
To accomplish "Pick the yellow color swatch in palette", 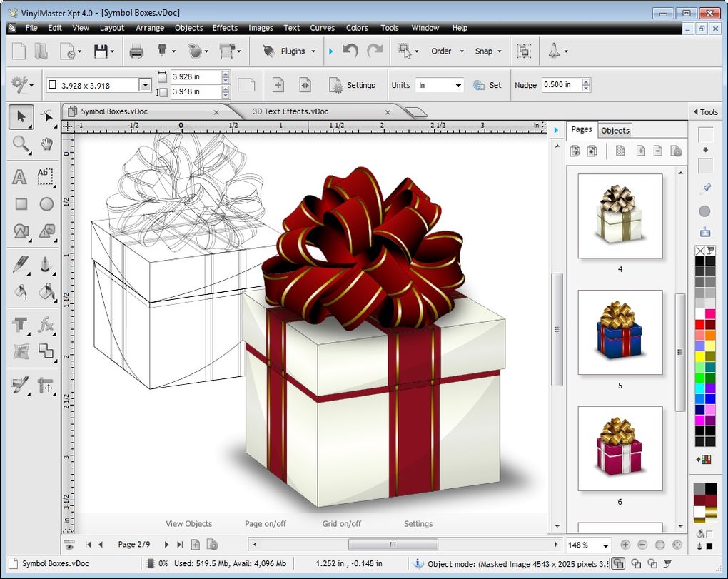I will point(700,356).
